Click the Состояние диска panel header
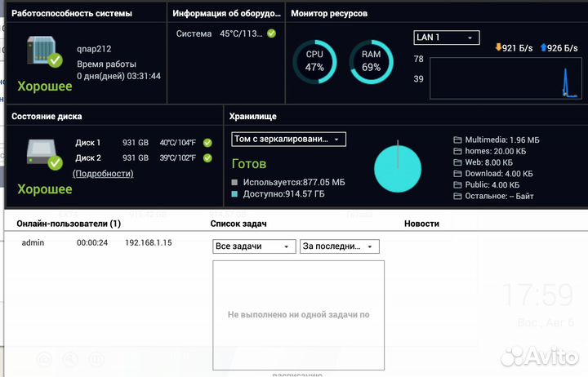588x377 pixels. click(x=47, y=117)
